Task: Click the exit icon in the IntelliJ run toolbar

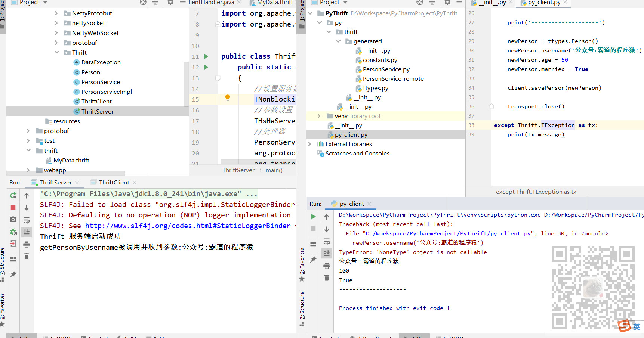Action: click(13, 244)
